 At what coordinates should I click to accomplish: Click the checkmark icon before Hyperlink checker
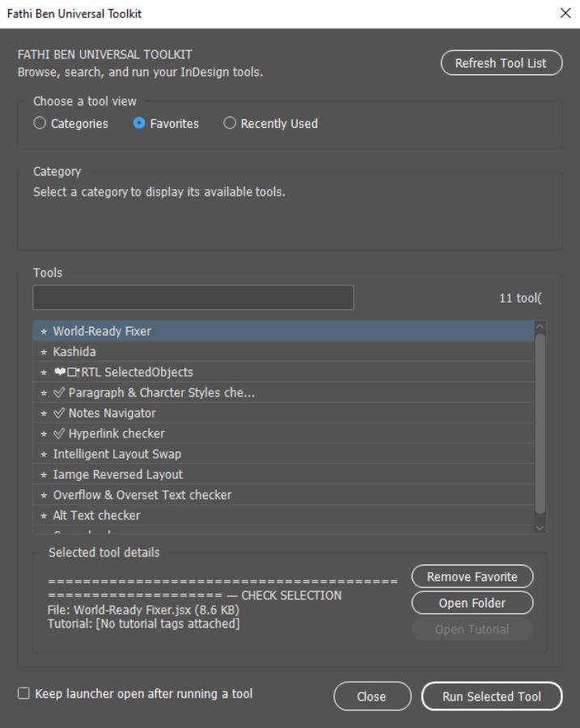click(59, 434)
